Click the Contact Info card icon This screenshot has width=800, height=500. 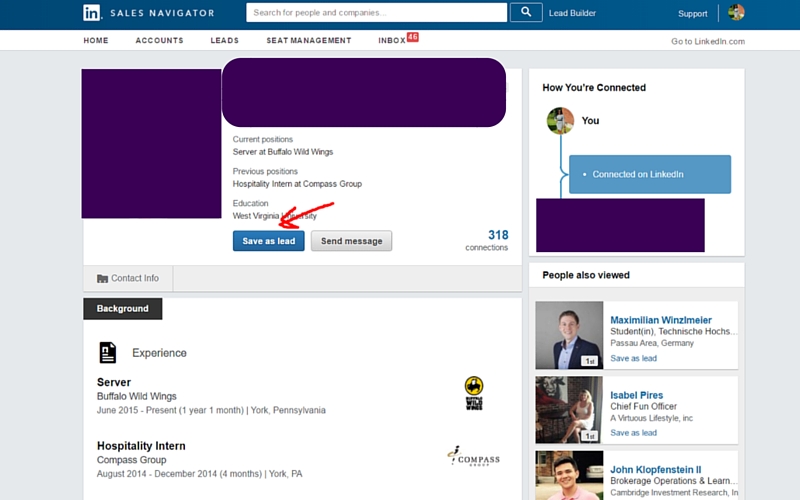click(x=102, y=279)
